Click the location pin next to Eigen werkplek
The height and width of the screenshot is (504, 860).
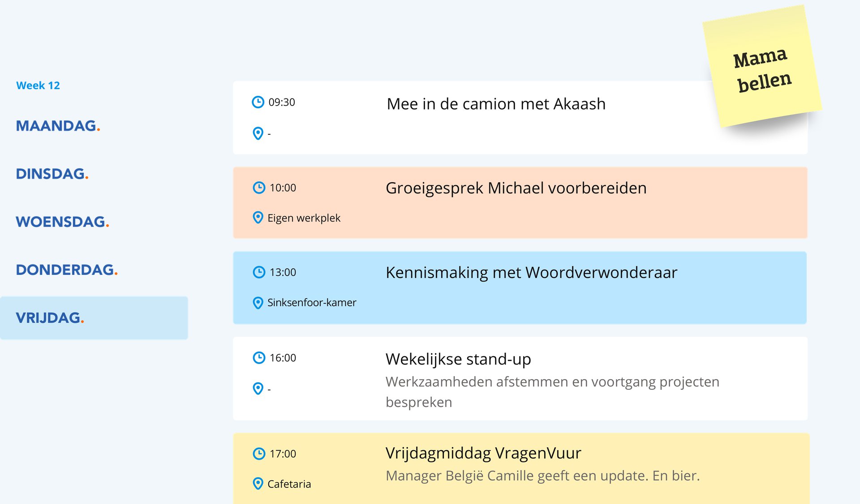(258, 218)
